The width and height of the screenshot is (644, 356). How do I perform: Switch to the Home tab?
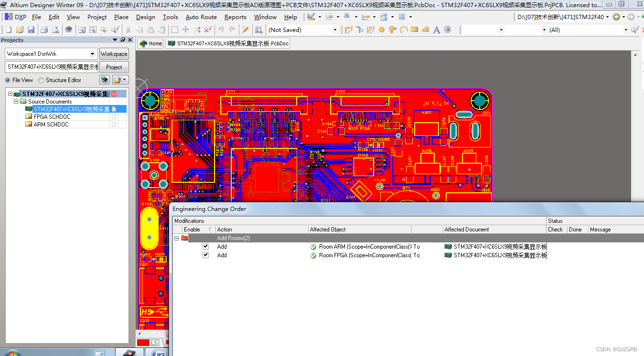(150, 43)
